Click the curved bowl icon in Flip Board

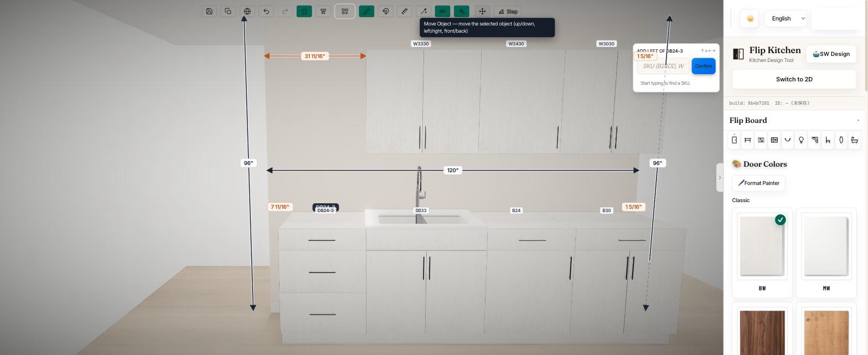point(788,140)
